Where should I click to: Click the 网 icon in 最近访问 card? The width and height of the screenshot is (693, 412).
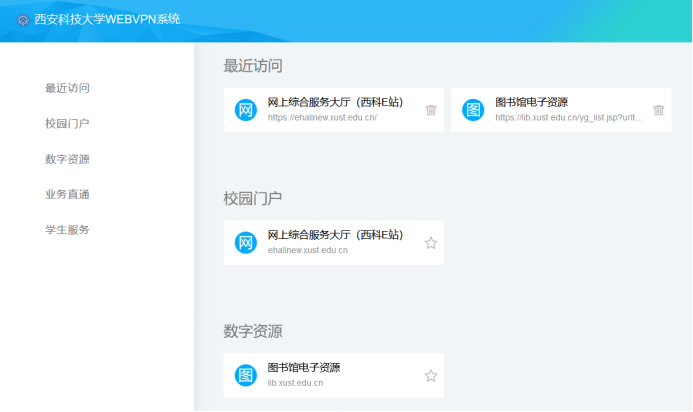point(246,110)
